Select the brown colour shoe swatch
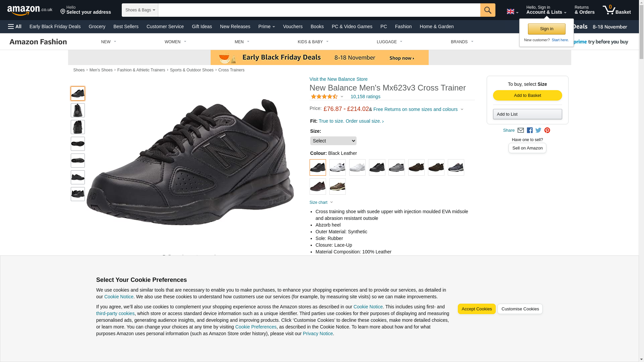This screenshot has height=362, width=644. 416,167
